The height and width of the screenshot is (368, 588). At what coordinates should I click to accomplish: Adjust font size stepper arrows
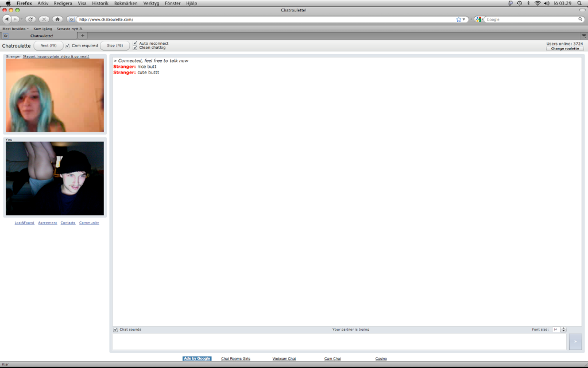[563, 329]
